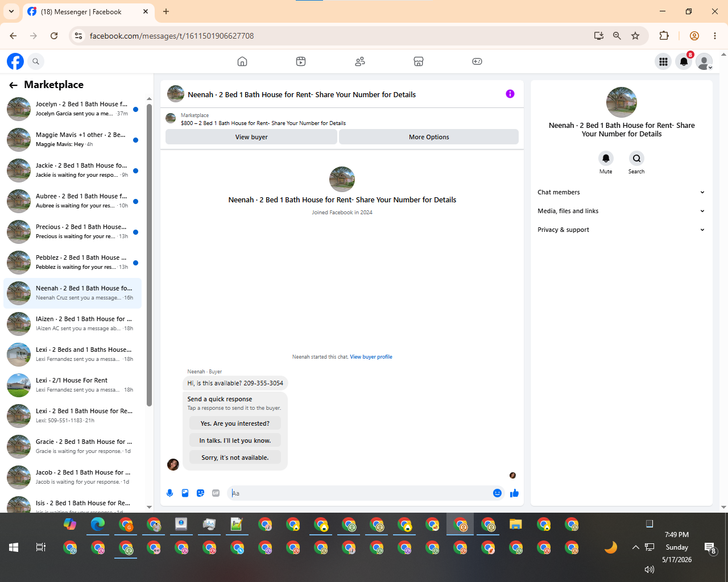The height and width of the screenshot is (582, 728).
Task: Open File Explorer on the taskbar
Action: point(516,524)
